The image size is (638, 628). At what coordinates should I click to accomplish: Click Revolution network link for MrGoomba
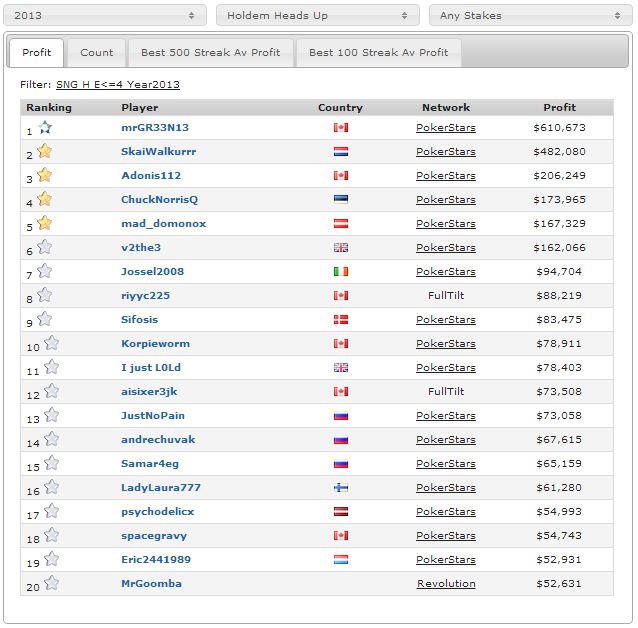[446, 584]
